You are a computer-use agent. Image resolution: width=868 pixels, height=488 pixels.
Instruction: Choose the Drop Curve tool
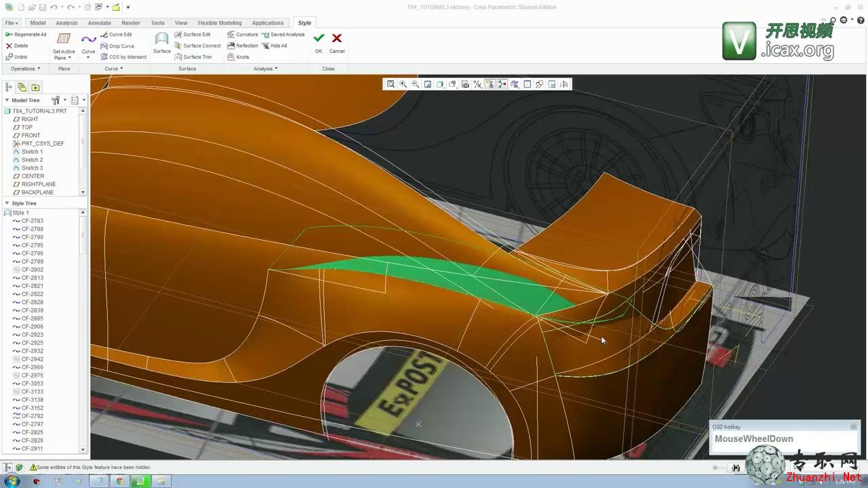[117, 46]
